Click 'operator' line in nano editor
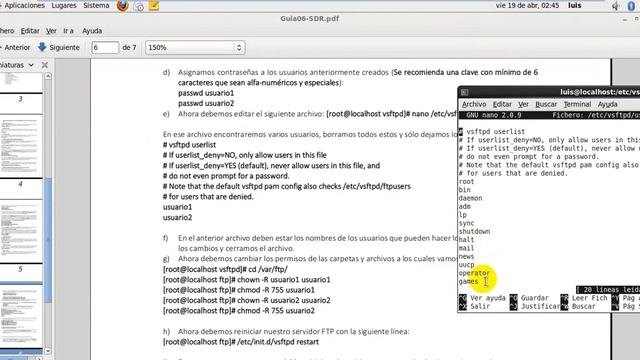The height and width of the screenshot is (360, 640). [474, 273]
